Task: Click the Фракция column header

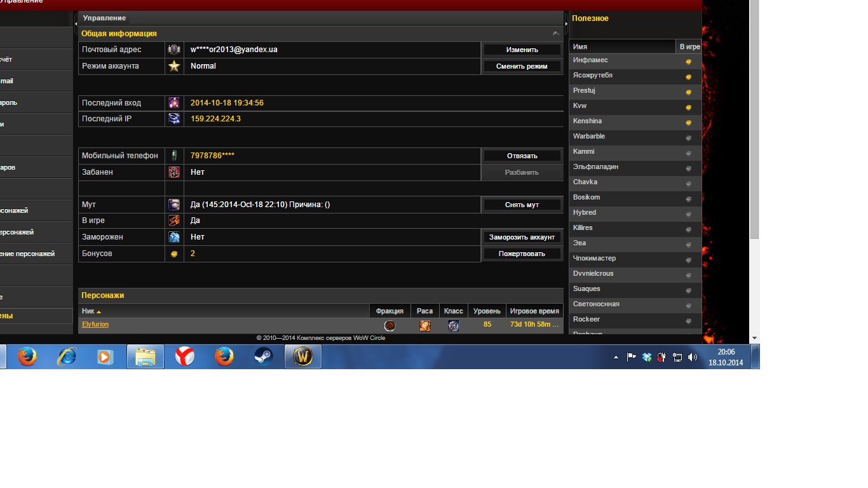Action: [x=390, y=311]
